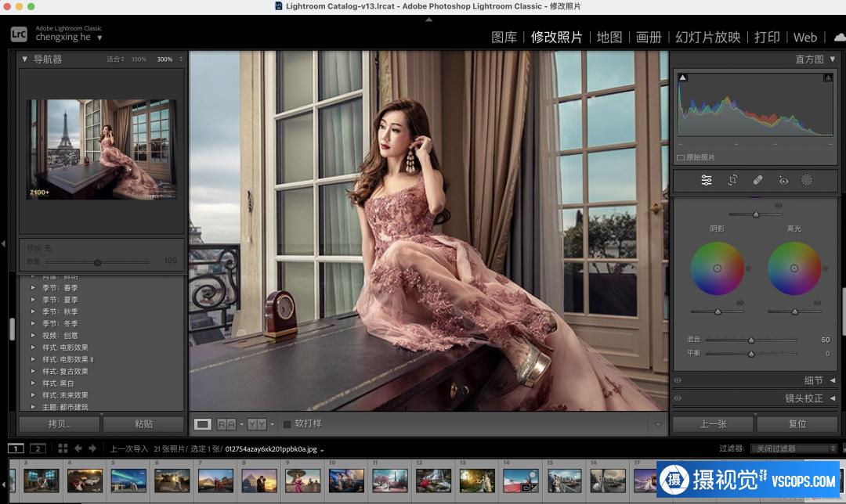Click second window button 2 in filmstrip bar
The image size is (846, 504).
(x=38, y=448)
